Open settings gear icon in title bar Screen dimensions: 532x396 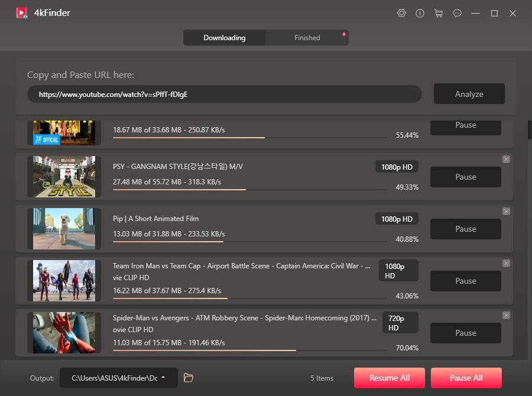pos(402,13)
